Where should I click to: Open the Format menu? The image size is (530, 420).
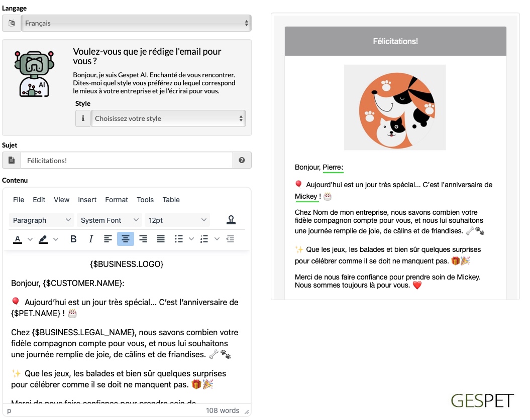(117, 200)
